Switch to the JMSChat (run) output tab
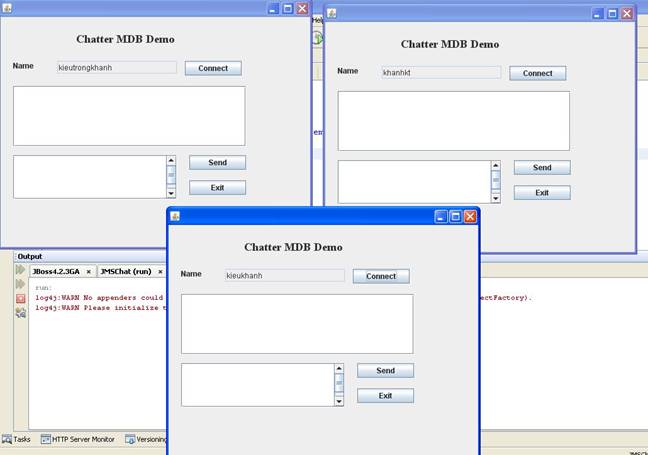This screenshot has height=455, width=648. coord(126,272)
